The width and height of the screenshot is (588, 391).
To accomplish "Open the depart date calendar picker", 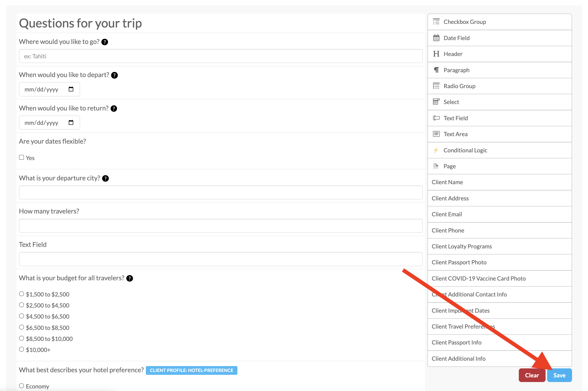I will pos(71,89).
